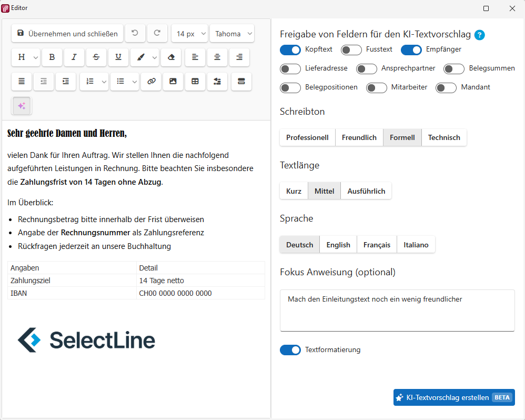
Task: Click the eraser clear-formatting icon
Action: click(171, 57)
